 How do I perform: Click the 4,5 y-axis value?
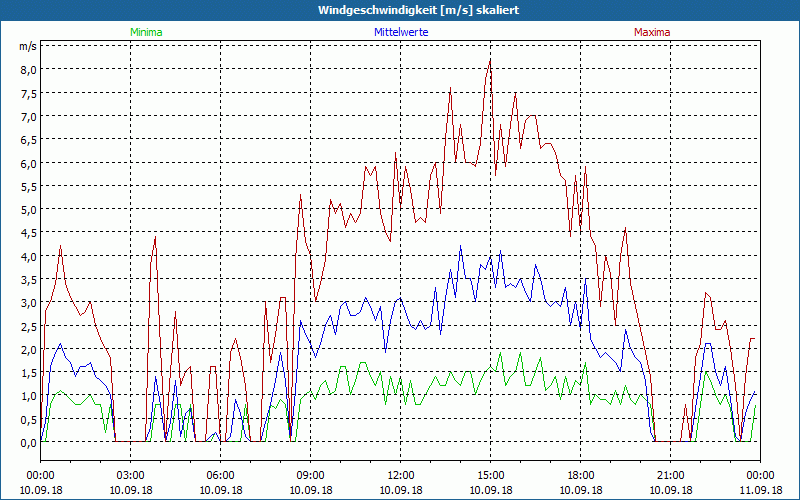pyautogui.click(x=28, y=233)
